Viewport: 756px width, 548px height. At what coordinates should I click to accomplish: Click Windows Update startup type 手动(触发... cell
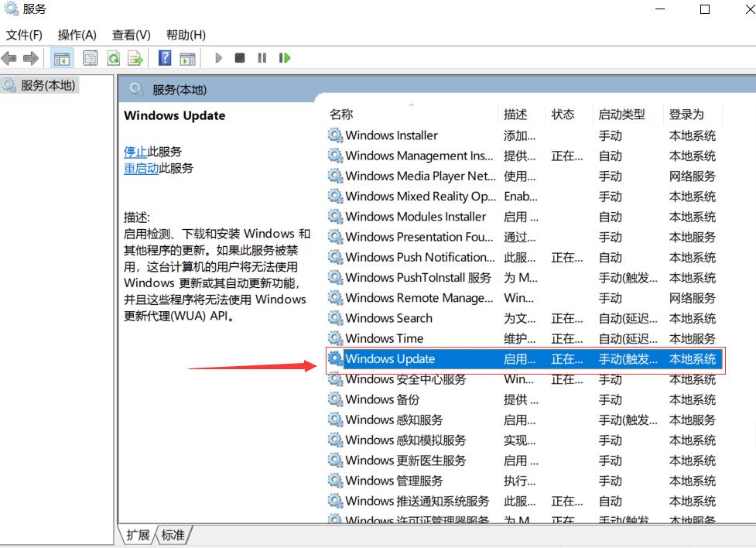point(628,359)
